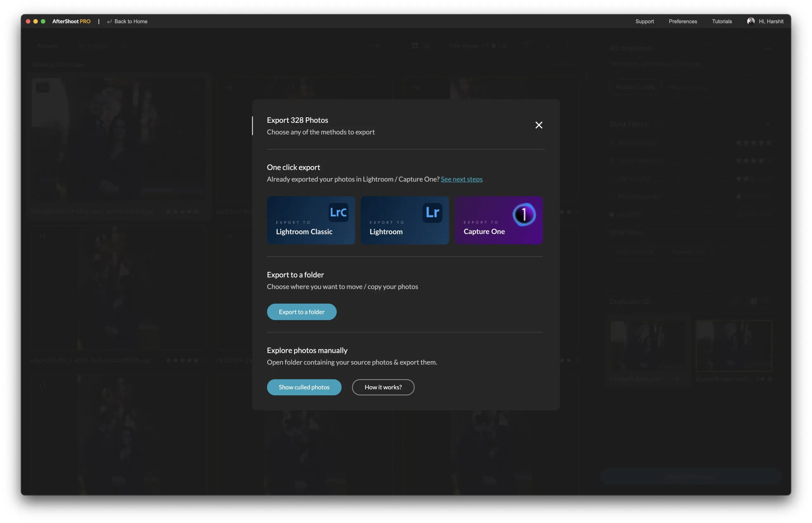Viewport: 812px width, 523px height.
Task: Open the See next steps link
Action: click(x=462, y=179)
